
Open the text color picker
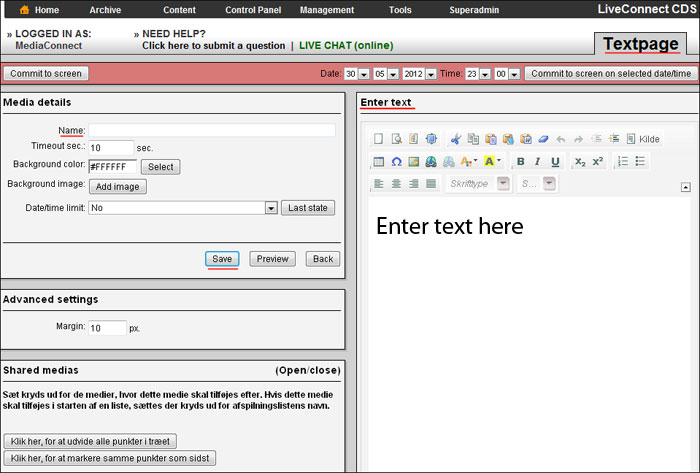[x=469, y=162]
